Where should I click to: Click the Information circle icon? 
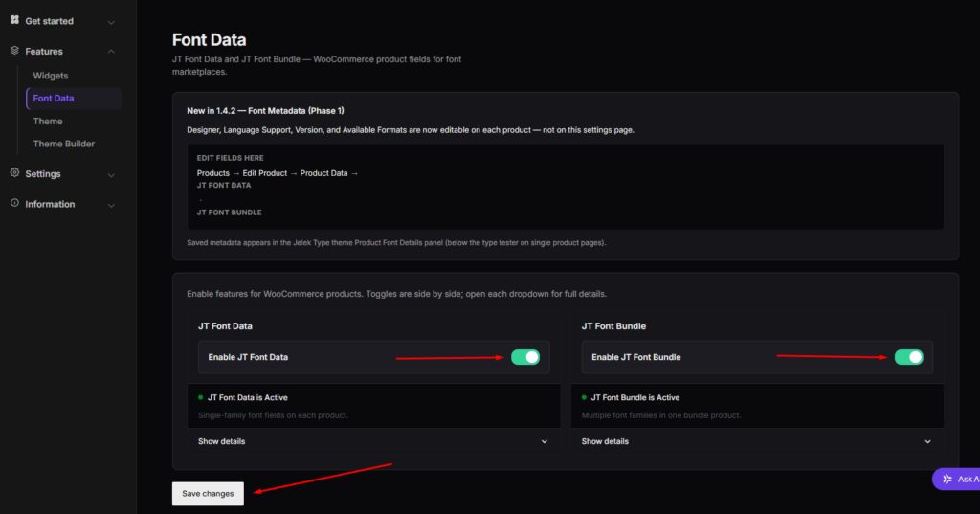pos(14,203)
